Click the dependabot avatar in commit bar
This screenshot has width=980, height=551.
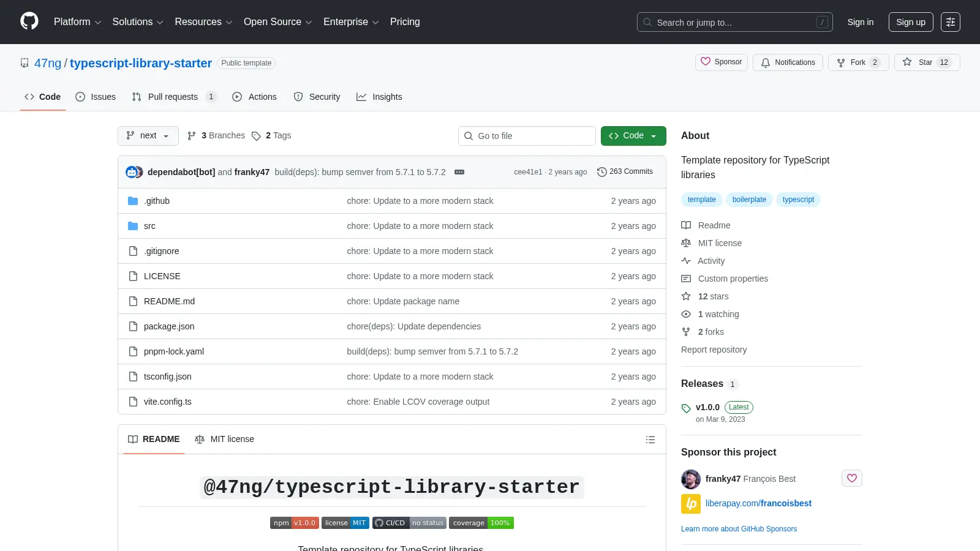click(132, 172)
